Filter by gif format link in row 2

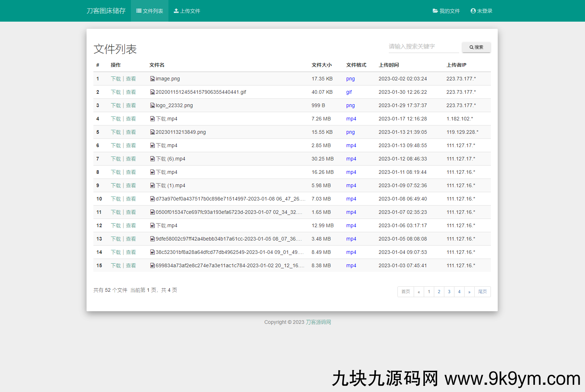click(349, 92)
